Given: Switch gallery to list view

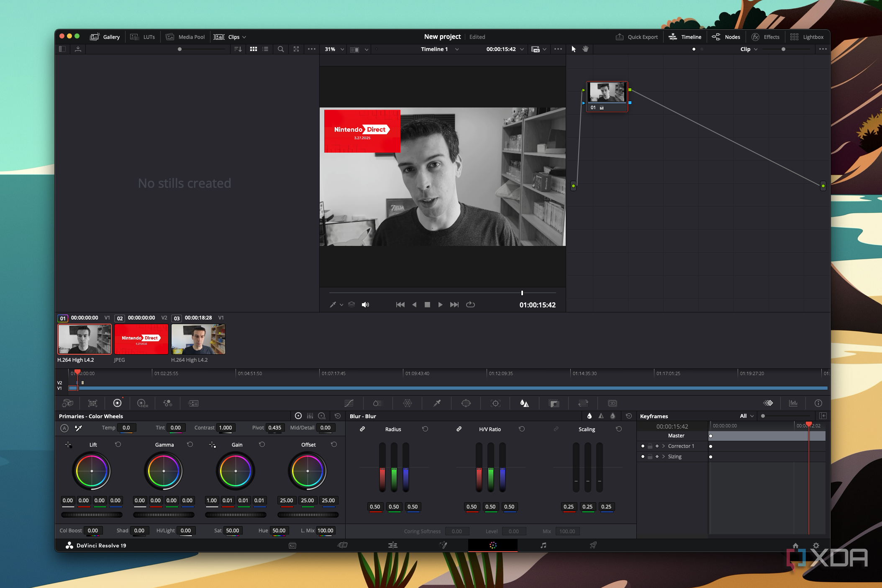Looking at the screenshot, I should (x=265, y=49).
